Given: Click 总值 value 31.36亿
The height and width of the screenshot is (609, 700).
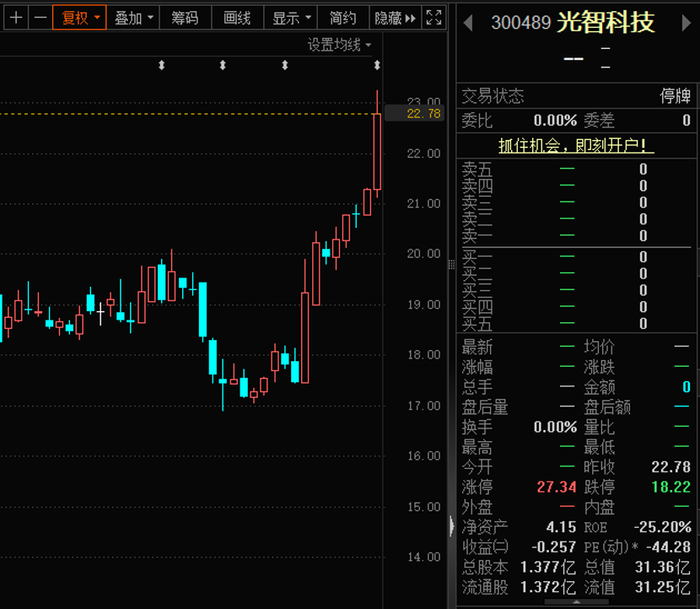Looking at the screenshot, I should [662, 567].
